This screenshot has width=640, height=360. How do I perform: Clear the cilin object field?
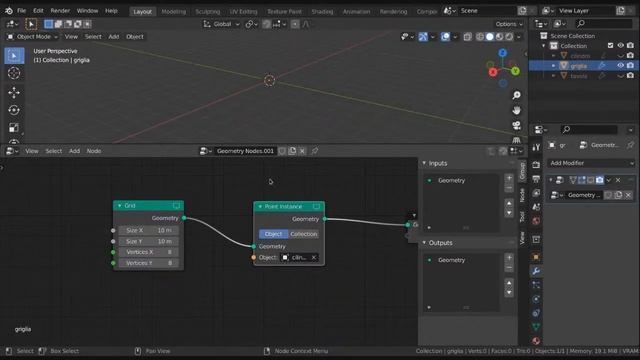coord(313,258)
